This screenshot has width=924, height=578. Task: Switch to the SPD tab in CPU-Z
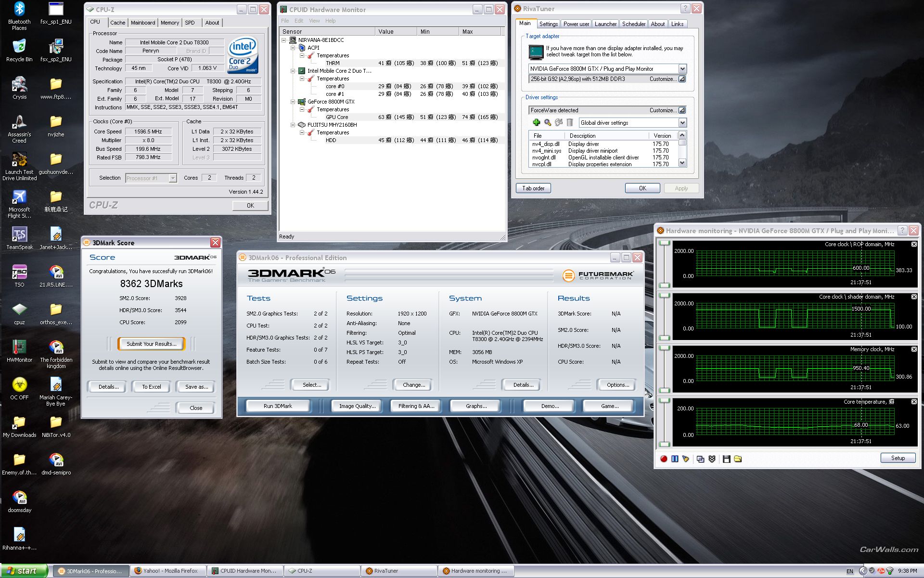[190, 23]
